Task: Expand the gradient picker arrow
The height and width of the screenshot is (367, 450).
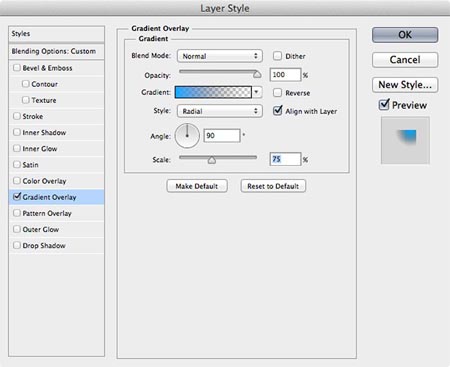Action: point(257,92)
